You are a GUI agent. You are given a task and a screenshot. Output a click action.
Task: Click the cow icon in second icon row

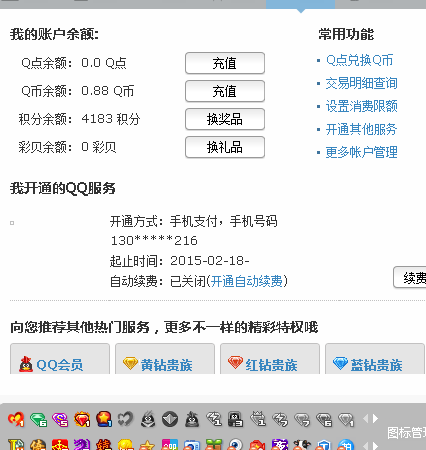(x=302, y=445)
